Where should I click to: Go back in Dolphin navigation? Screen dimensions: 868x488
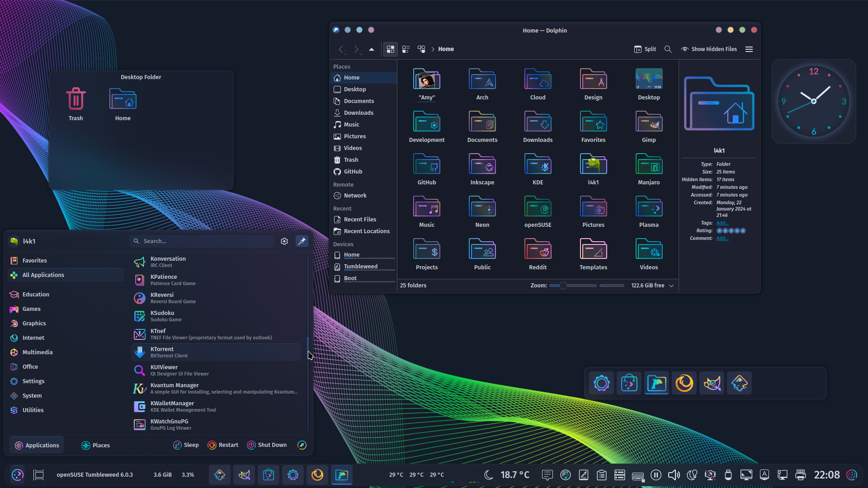coord(341,49)
